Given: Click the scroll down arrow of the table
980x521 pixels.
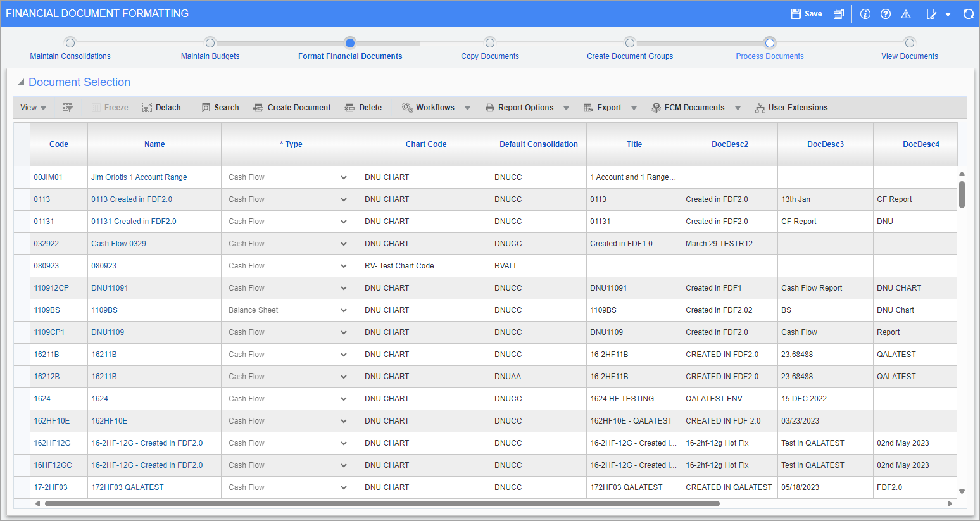Looking at the screenshot, I should click(962, 491).
